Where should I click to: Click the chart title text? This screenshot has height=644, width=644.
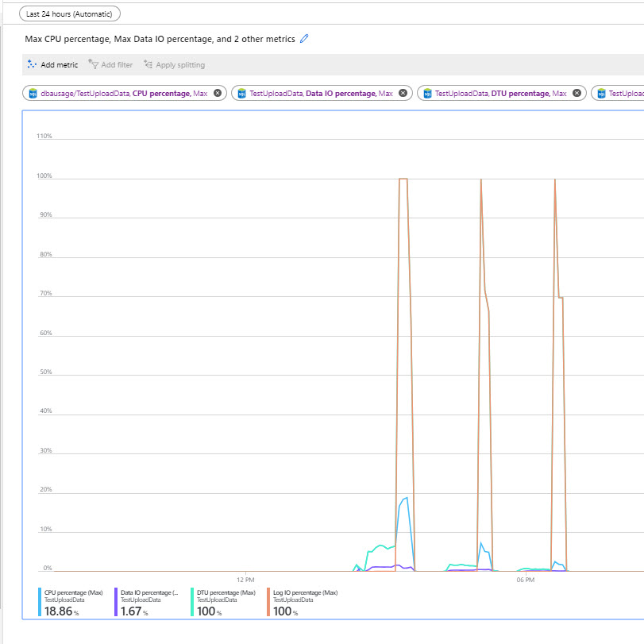[160, 39]
